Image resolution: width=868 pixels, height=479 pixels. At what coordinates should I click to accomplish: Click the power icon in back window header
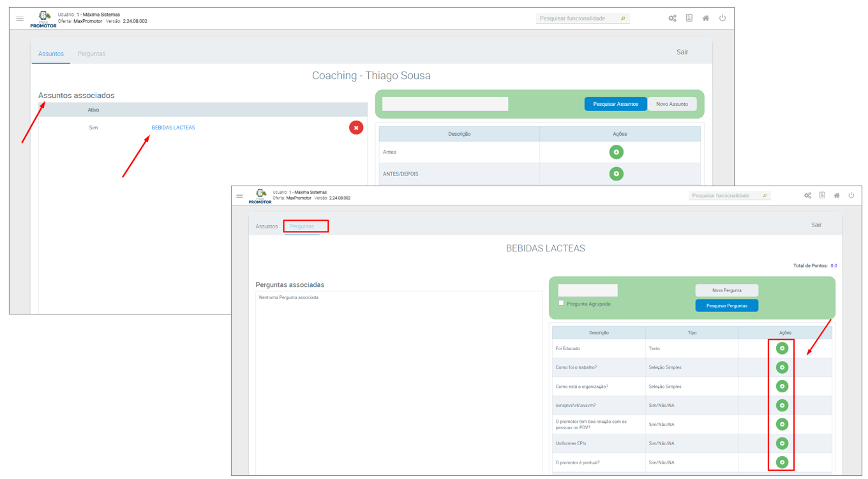(722, 18)
